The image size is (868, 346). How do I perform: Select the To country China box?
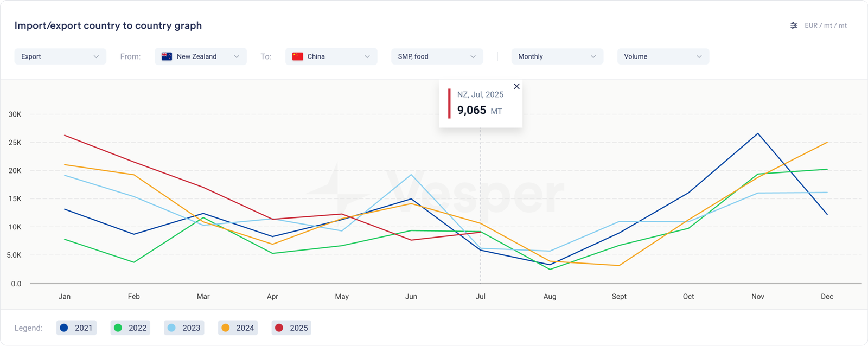pyautogui.click(x=331, y=56)
